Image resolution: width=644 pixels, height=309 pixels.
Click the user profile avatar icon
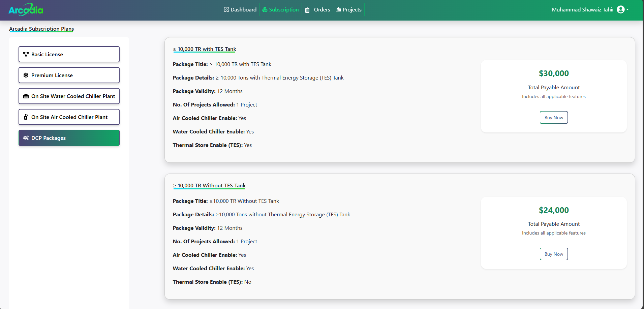pyautogui.click(x=620, y=10)
